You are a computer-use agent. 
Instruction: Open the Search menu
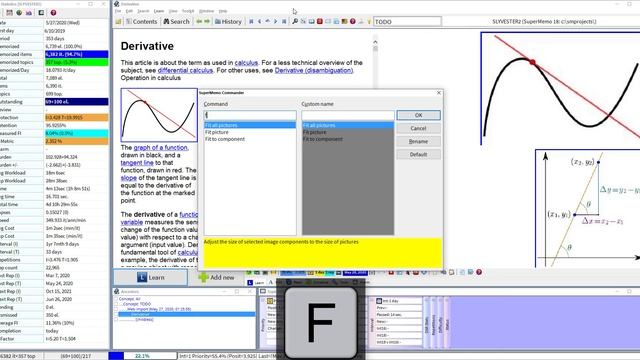coord(143,11)
